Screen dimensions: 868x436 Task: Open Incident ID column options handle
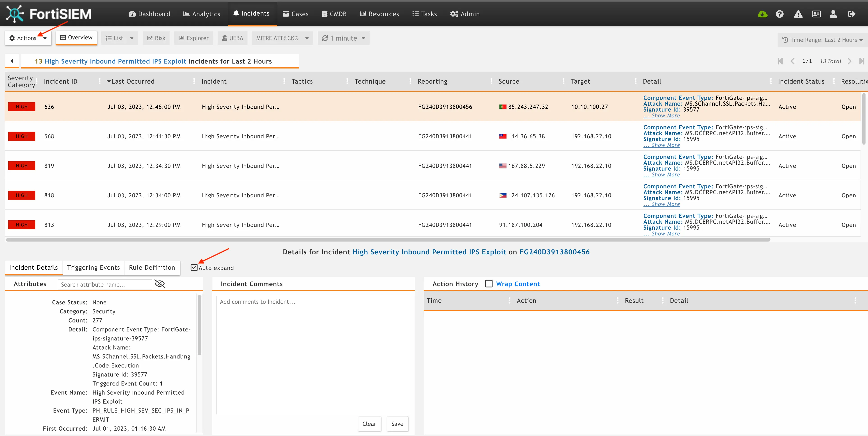99,81
